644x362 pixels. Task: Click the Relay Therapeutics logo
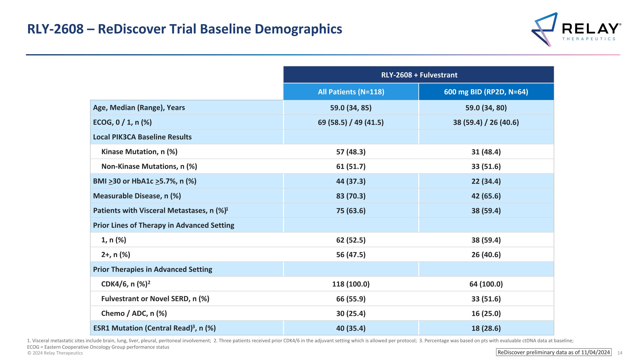point(576,29)
